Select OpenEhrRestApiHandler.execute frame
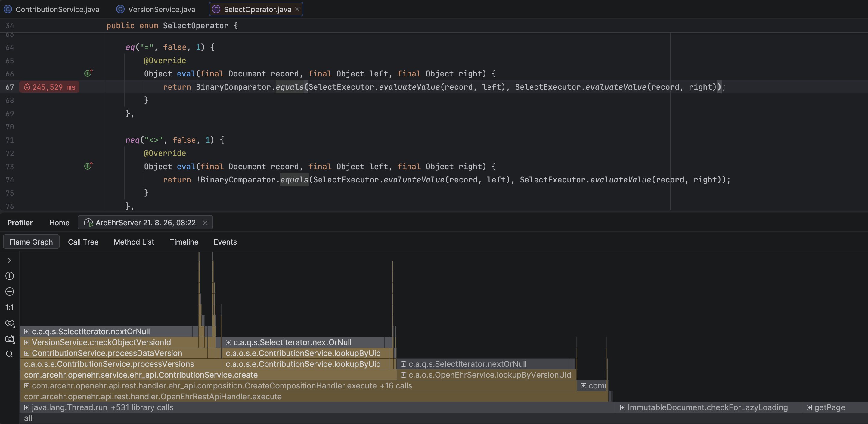The height and width of the screenshot is (424, 868). [315, 396]
